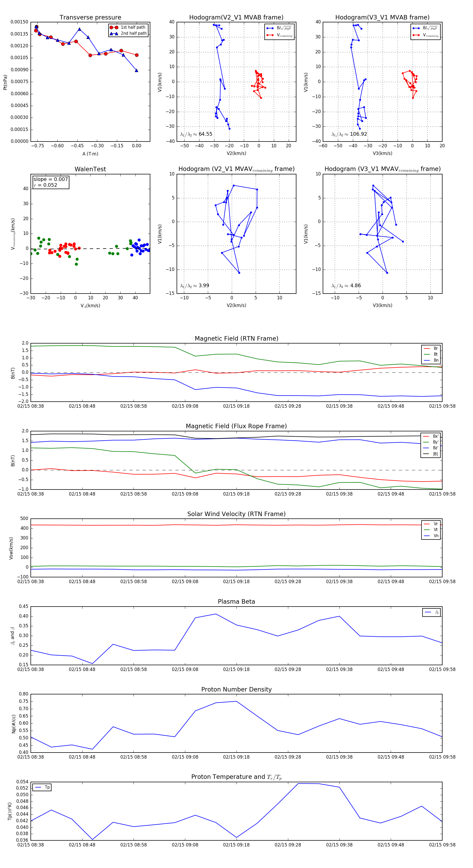The image size is (473, 868).
Task: Click the 'A (T·m)' axis label
Action: tap(90, 154)
